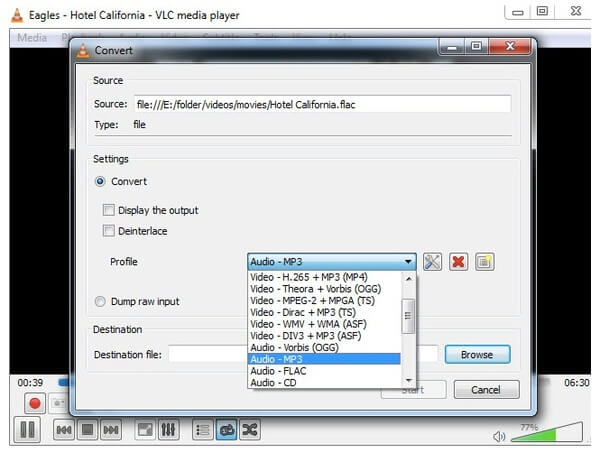Image resolution: width=600 pixels, height=453 pixels.
Task: Pause playback in VLC
Action: pyautogui.click(x=27, y=429)
